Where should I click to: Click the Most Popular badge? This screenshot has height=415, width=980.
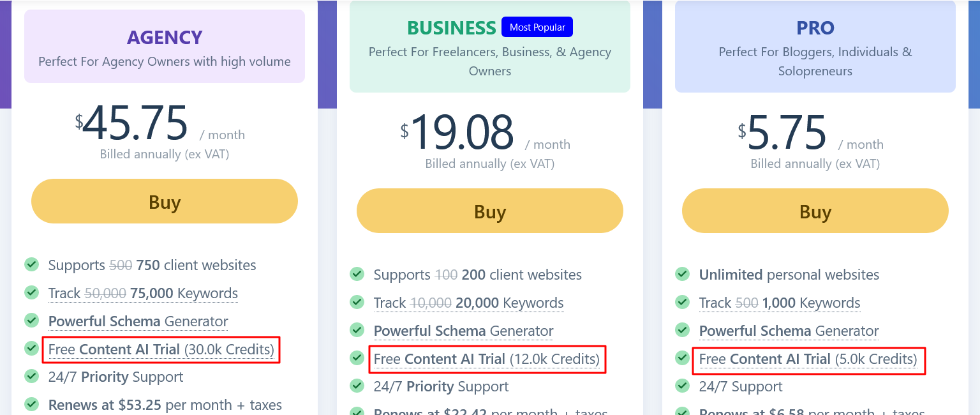click(x=537, y=27)
